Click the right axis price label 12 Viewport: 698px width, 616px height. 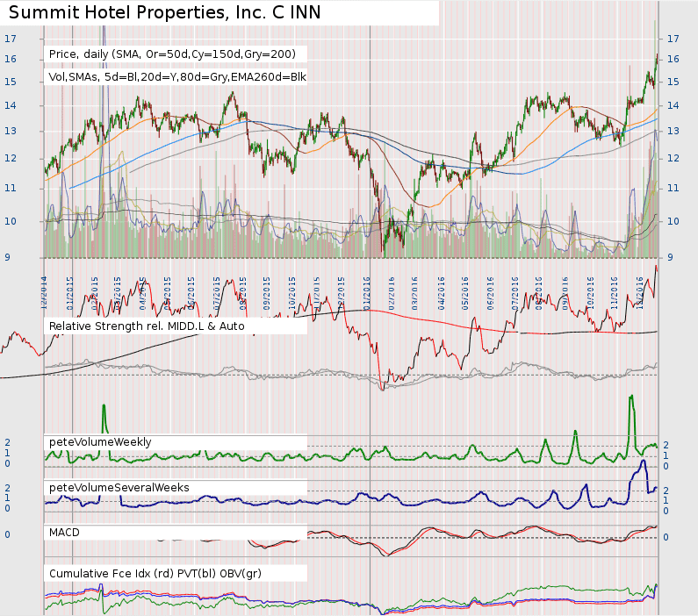click(x=673, y=158)
